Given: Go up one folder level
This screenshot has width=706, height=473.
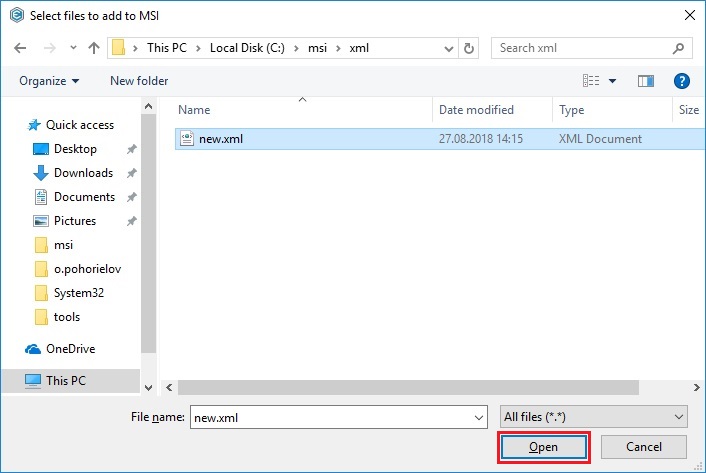Looking at the screenshot, I should 94,48.
